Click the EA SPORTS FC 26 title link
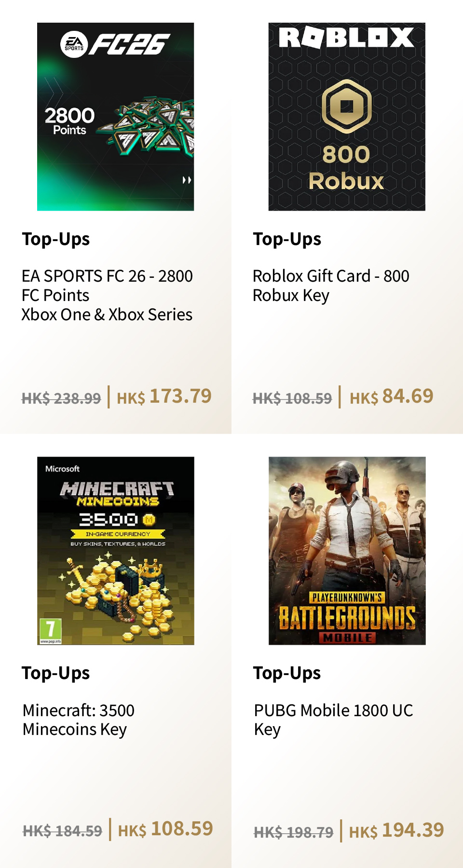463x868 pixels. (107, 295)
